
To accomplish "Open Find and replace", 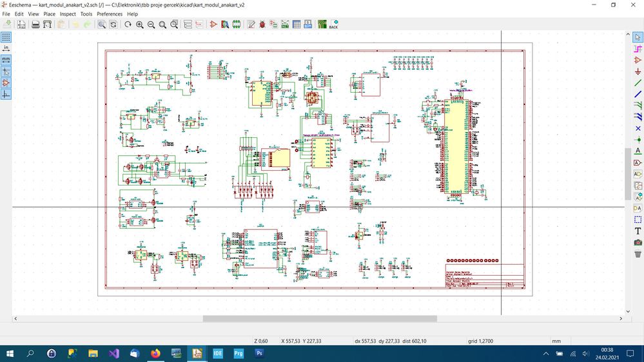I will (x=113, y=24).
